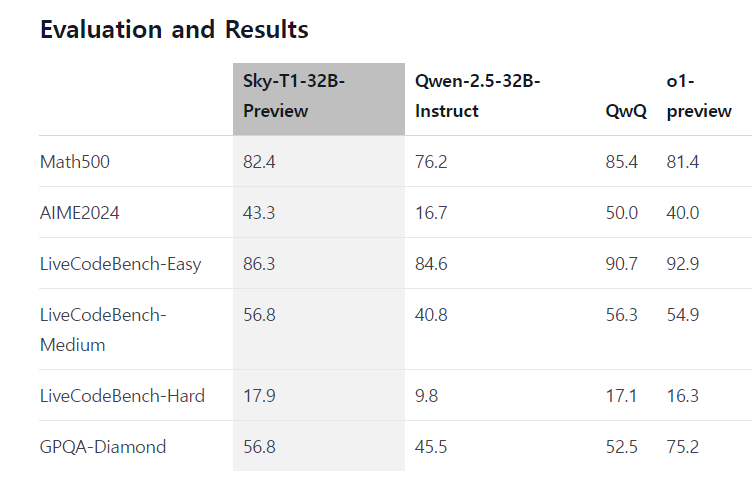Click Qwen AIME2024 score 16.7
This screenshot has height=496, width=752.
click(430, 213)
